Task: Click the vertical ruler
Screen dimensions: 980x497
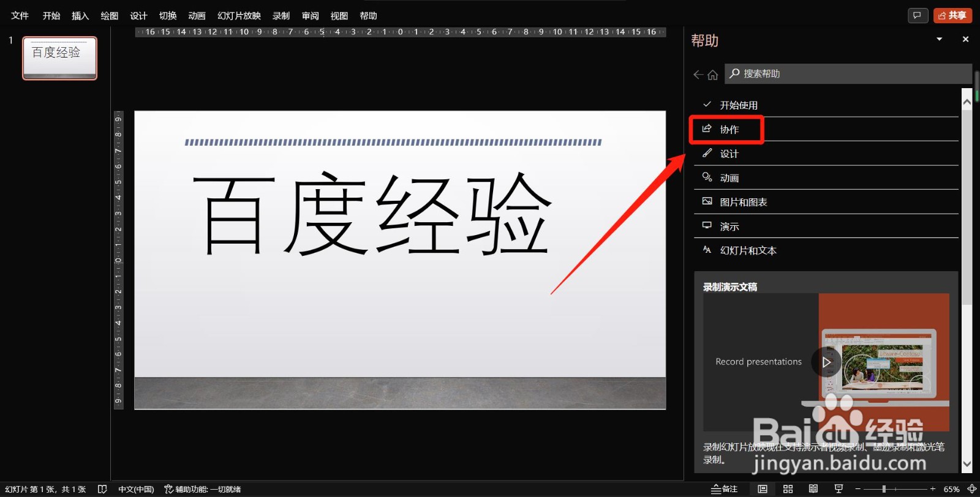Action: coord(118,260)
